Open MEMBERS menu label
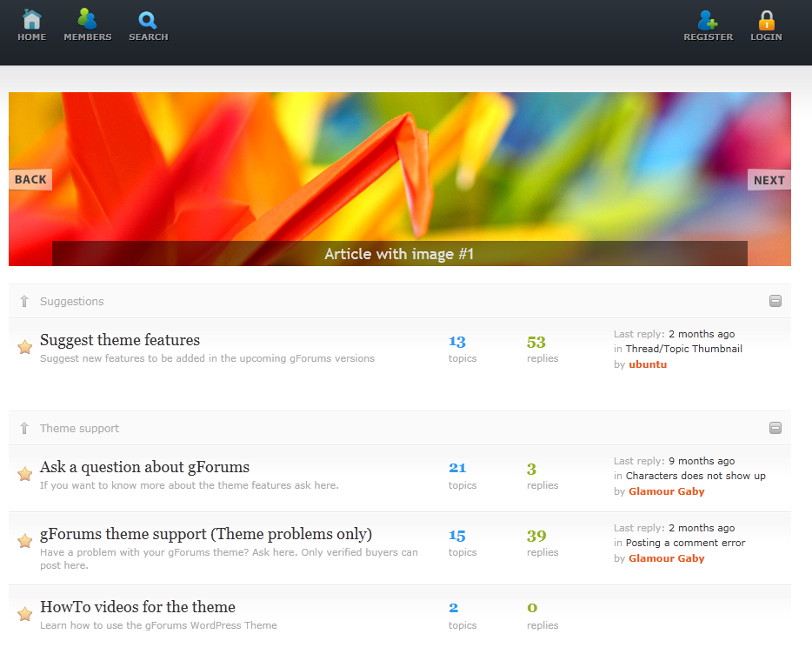Screen dimensions: 812x654 (x=88, y=37)
